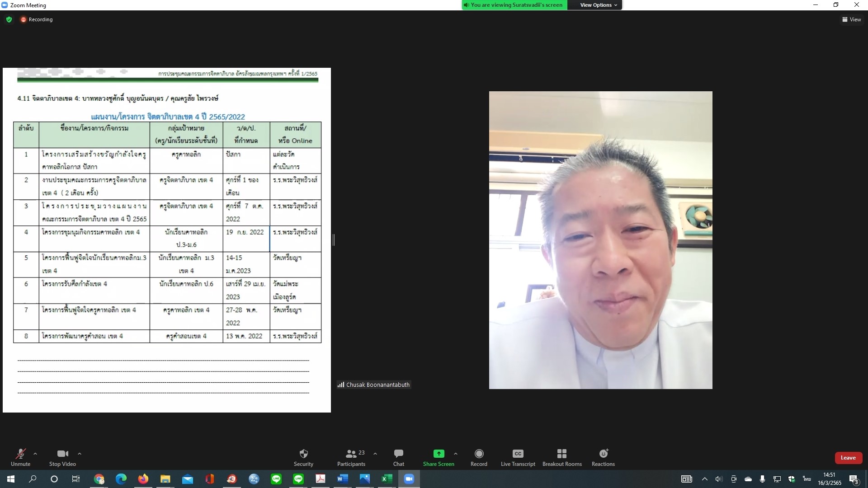This screenshot has width=868, height=488.
Task: Open Windows taskbar search
Action: (33, 479)
